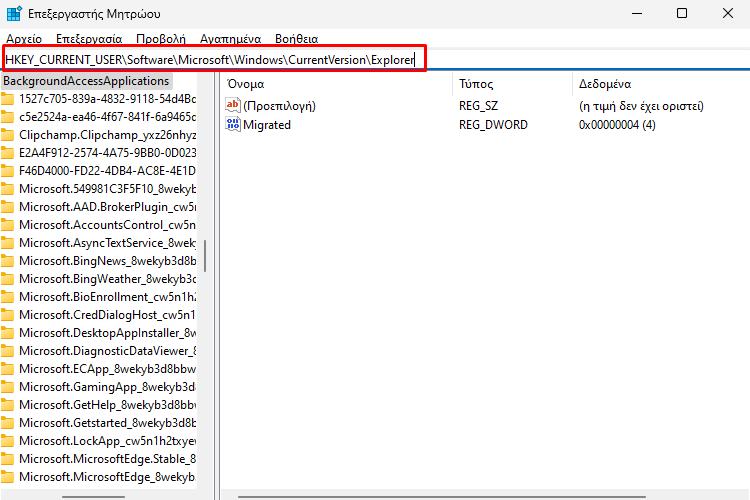This screenshot has width=750, height=500.
Task: Click folder icon of Microsoft.AsyncTextService key
Action: click(x=7, y=243)
